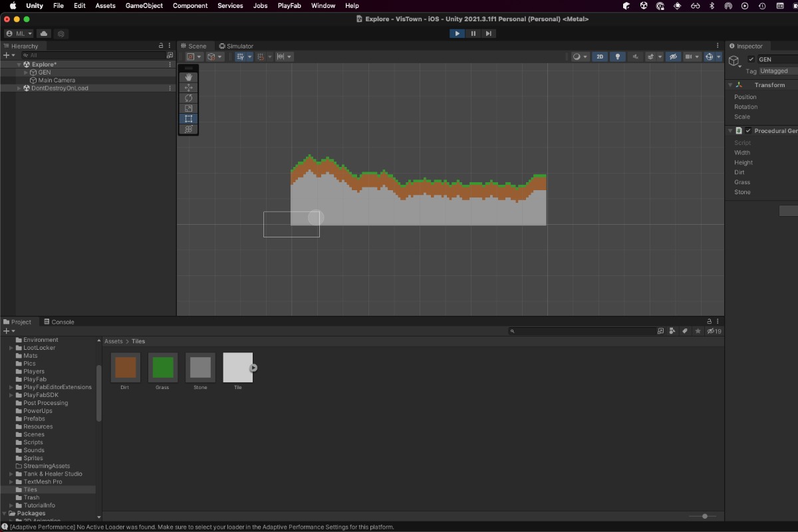Click the Play button to run game

457,33
